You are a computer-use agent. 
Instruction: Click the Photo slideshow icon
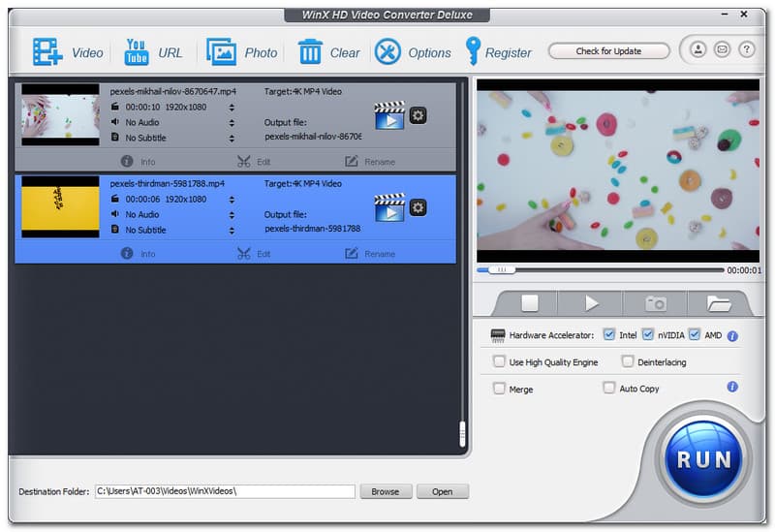pos(222,52)
